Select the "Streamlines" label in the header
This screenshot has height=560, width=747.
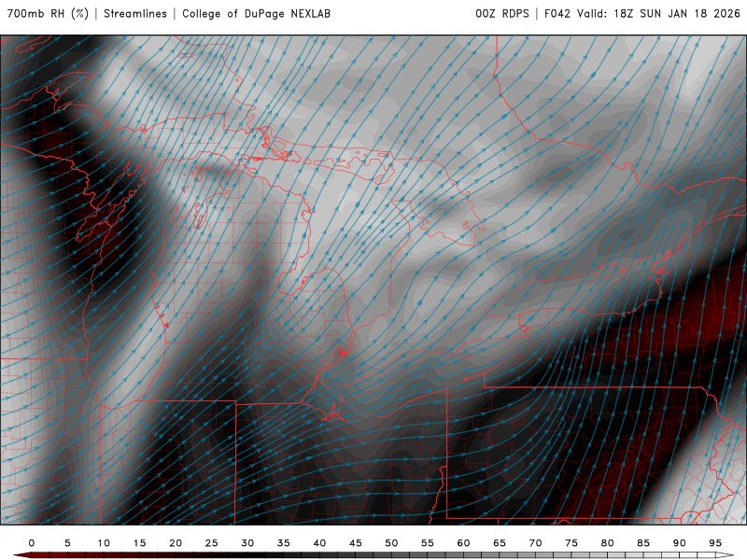point(135,14)
